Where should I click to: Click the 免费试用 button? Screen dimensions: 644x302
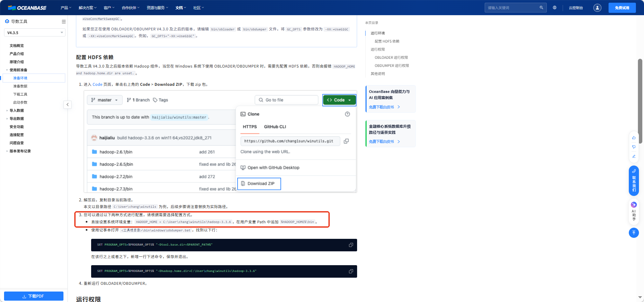coord(622,8)
